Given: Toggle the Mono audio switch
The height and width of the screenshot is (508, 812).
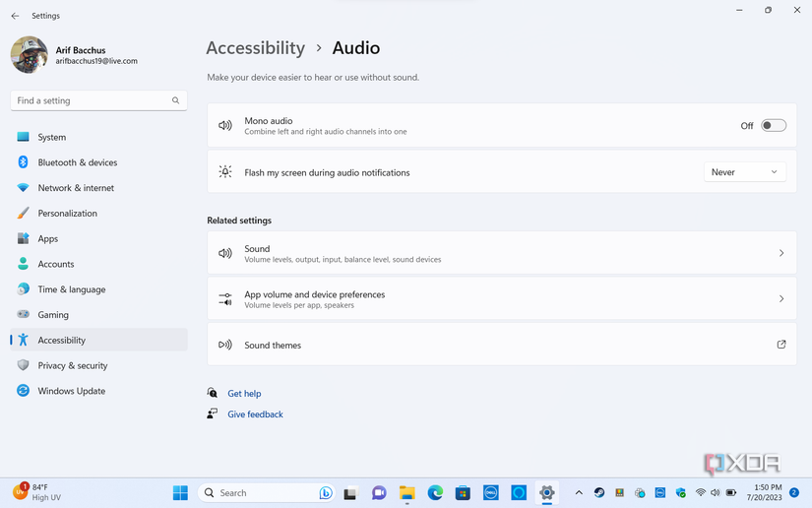Looking at the screenshot, I should click(773, 126).
